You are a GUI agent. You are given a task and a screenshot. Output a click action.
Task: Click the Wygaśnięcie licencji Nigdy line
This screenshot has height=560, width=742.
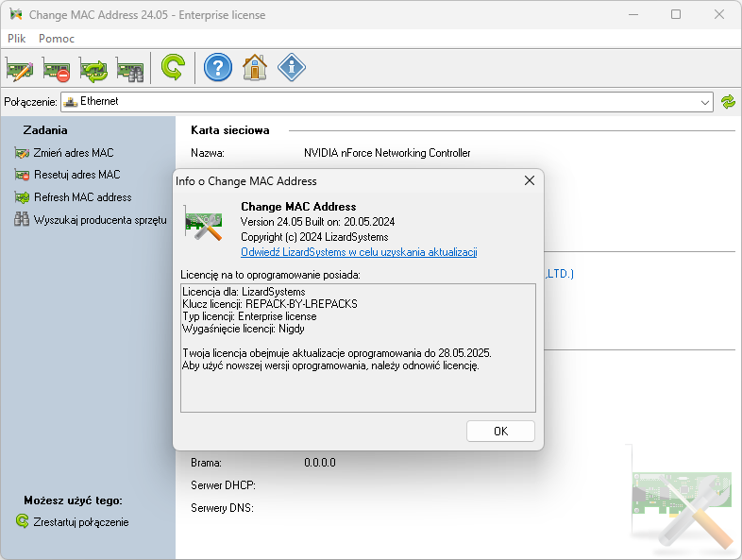click(244, 329)
